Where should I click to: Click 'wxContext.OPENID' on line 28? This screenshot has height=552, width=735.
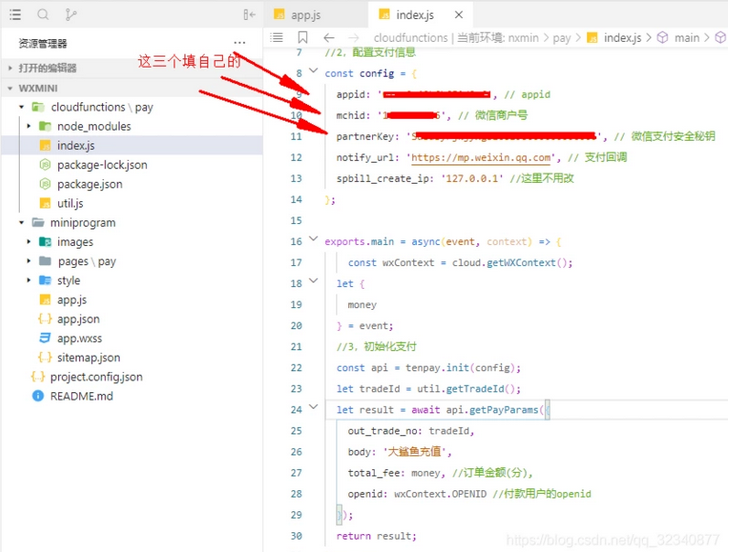[x=440, y=494]
